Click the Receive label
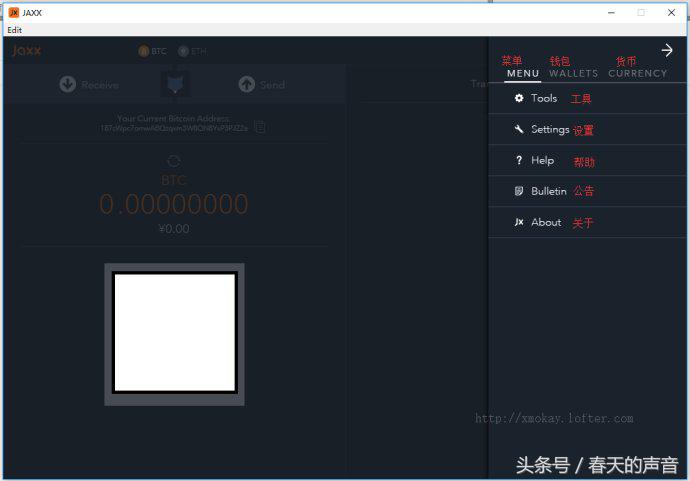 (100, 84)
